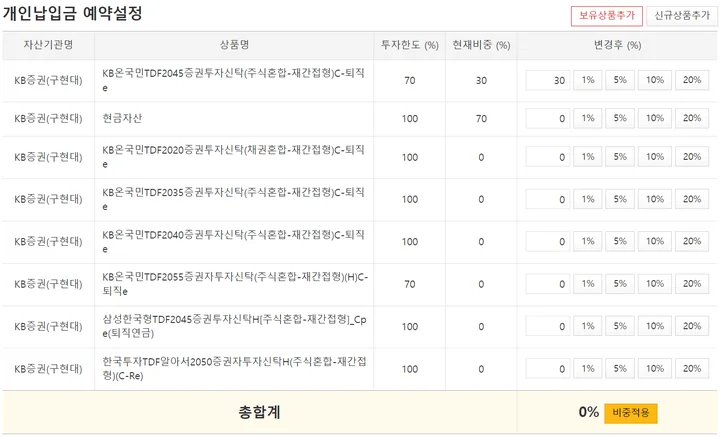This screenshot has height=437, width=720.
Task: Add 5% to the 현금자산 row
Action: 620,118
